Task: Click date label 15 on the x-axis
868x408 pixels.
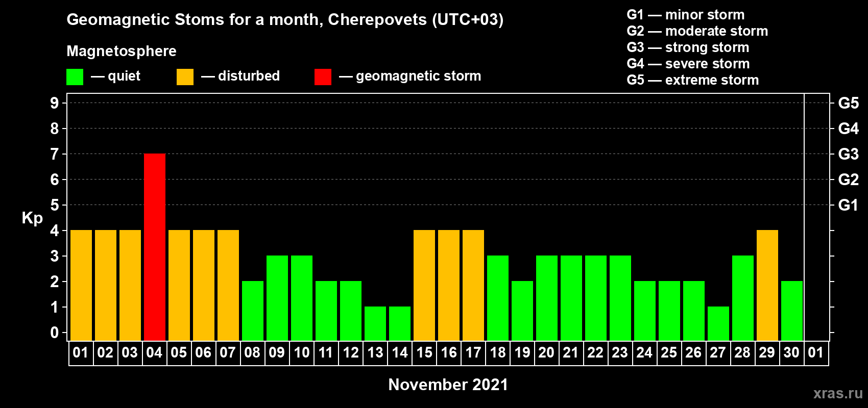Action: [424, 353]
